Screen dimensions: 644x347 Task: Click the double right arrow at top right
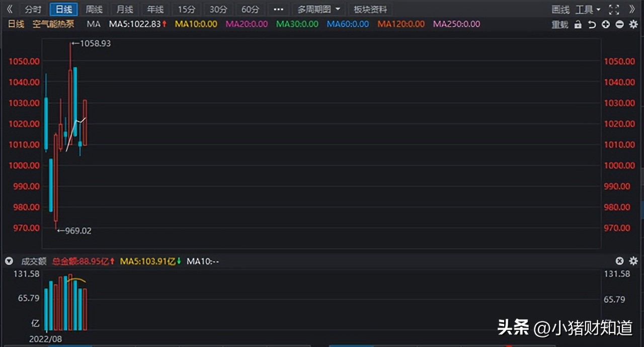632,10
